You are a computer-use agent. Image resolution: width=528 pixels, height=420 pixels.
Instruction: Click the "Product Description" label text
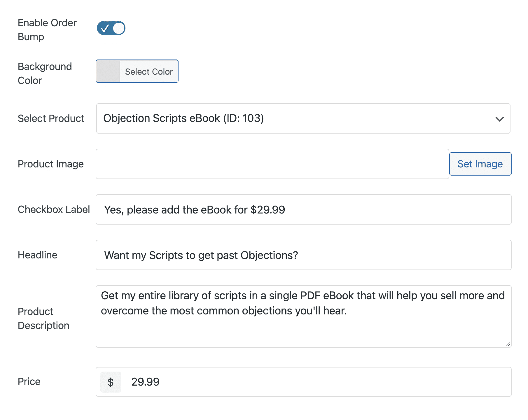tap(43, 318)
